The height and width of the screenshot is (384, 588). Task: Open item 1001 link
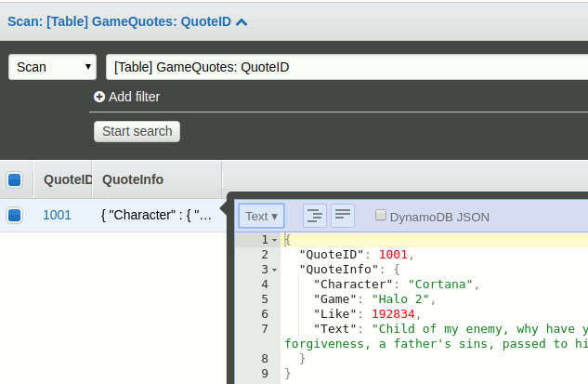57,215
